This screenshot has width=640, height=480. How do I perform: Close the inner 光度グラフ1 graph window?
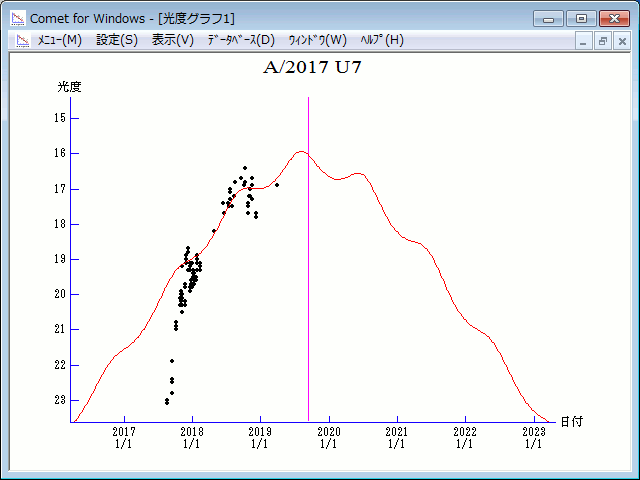[621, 41]
